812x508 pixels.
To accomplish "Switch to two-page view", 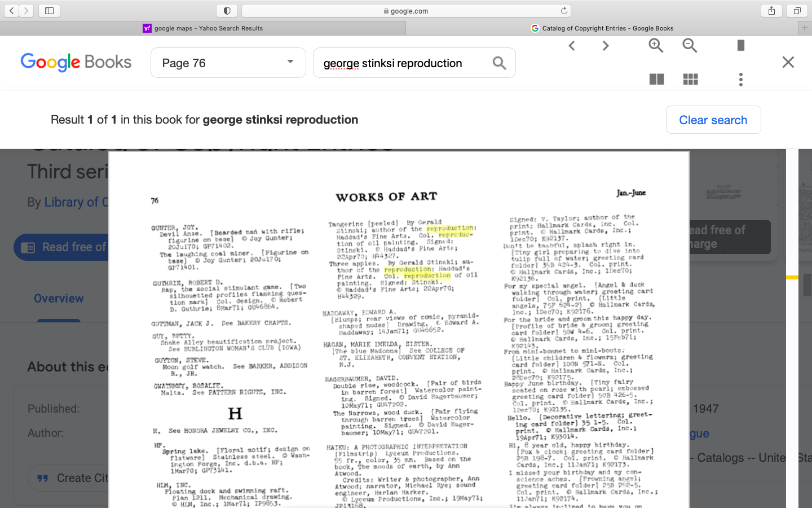I will coord(656,80).
